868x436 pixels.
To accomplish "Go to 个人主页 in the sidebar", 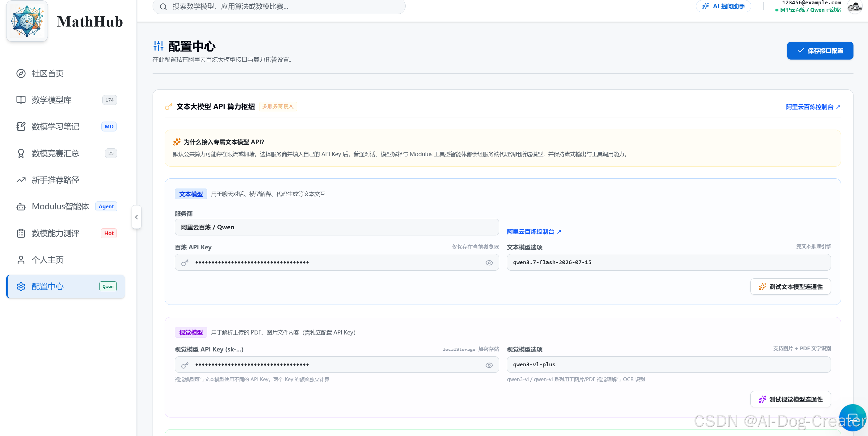I will [66, 260].
